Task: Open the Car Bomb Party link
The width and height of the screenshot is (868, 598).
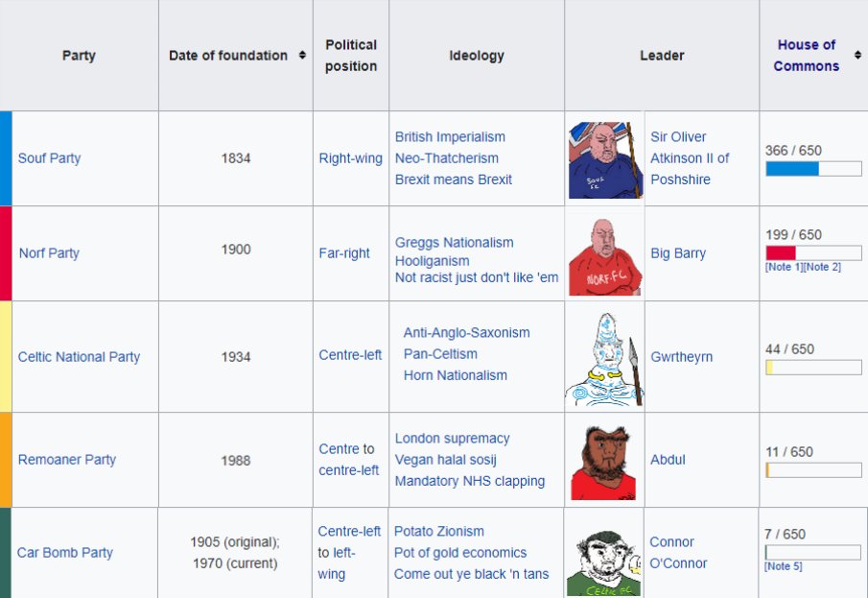Action: [65, 553]
